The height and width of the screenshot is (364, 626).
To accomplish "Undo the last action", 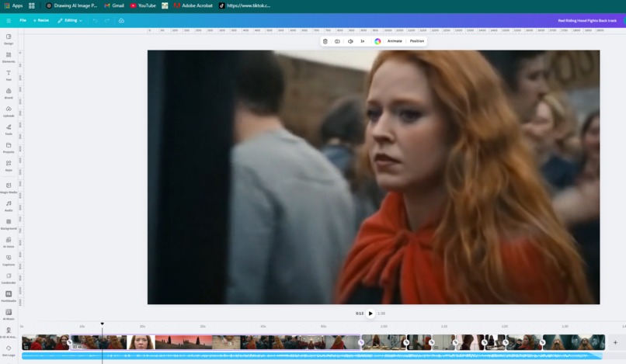I will [96, 20].
